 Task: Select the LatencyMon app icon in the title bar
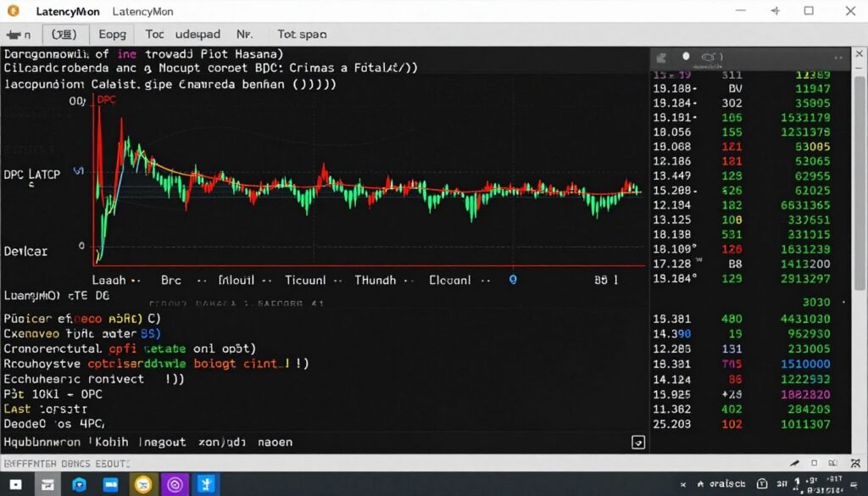click(x=14, y=11)
